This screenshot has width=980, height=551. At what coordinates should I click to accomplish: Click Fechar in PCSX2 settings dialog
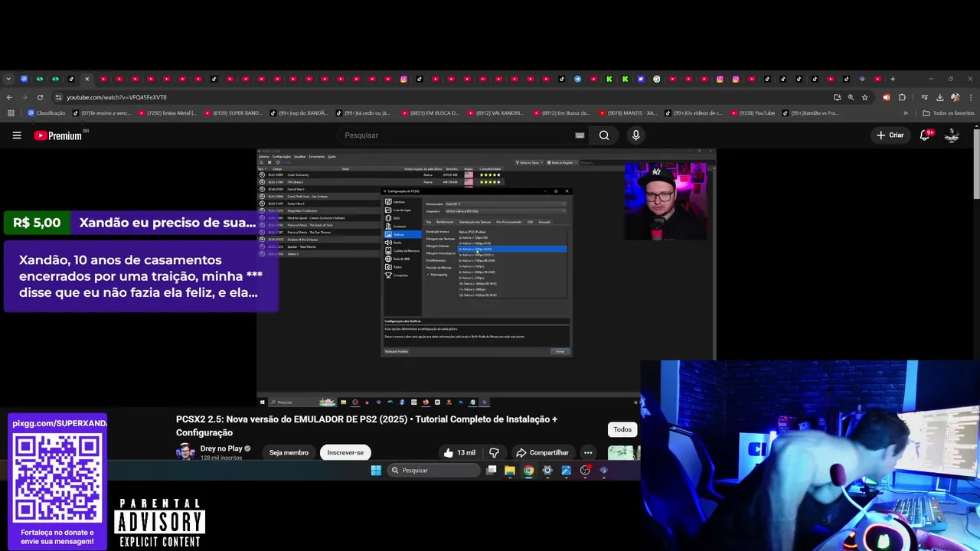pyautogui.click(x=560, y=351)
